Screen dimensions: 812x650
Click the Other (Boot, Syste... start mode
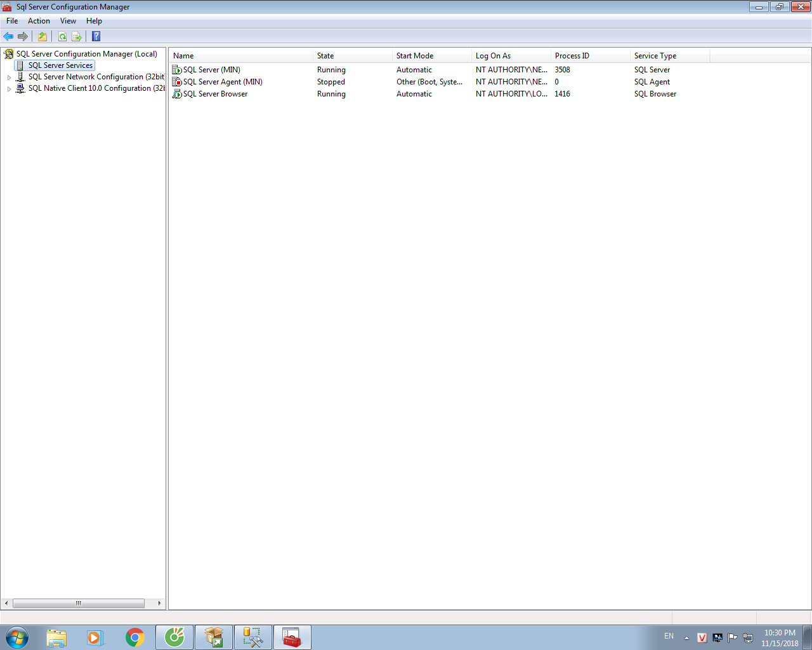[429, 82]
